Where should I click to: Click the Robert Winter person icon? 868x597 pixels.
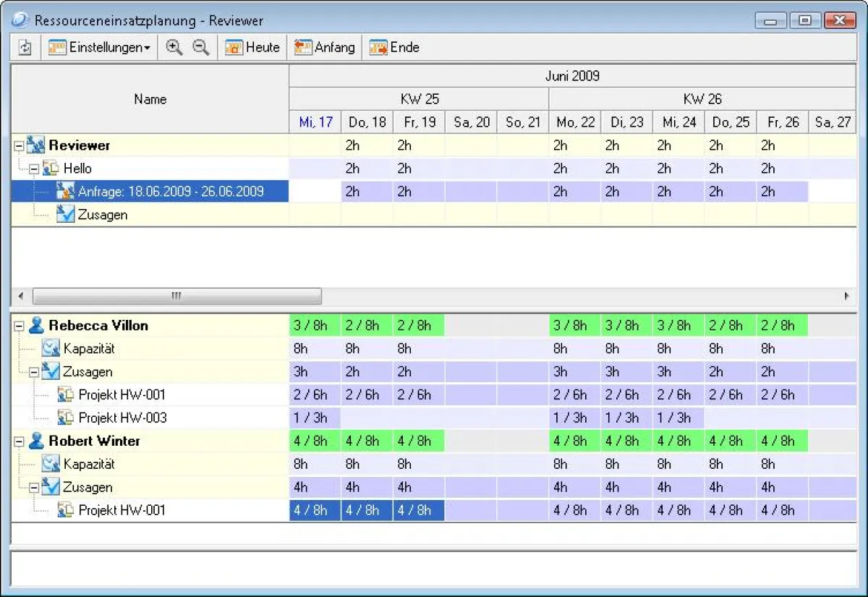[x=36, y=441]
